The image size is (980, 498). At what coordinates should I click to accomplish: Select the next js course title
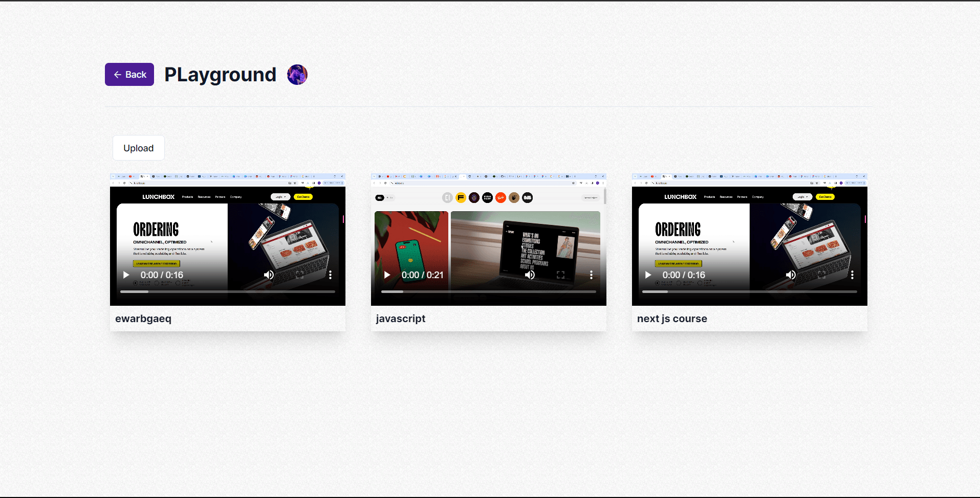(672, 319)
